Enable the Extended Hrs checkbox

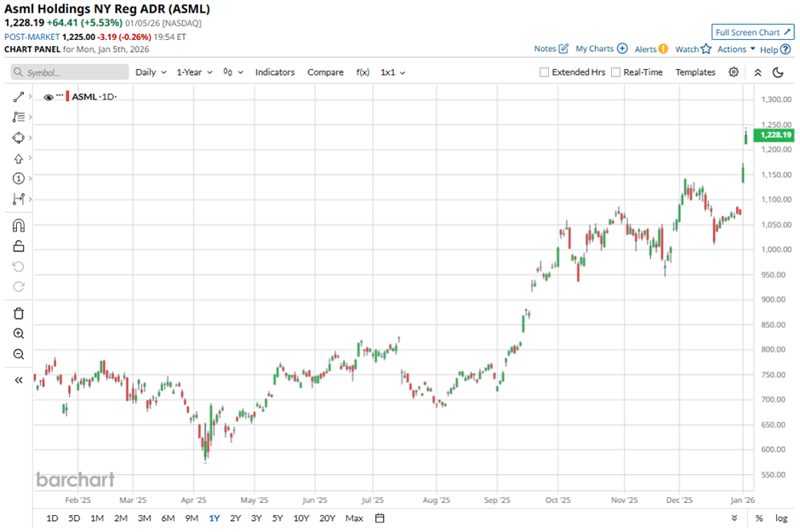tap(545, 72)
